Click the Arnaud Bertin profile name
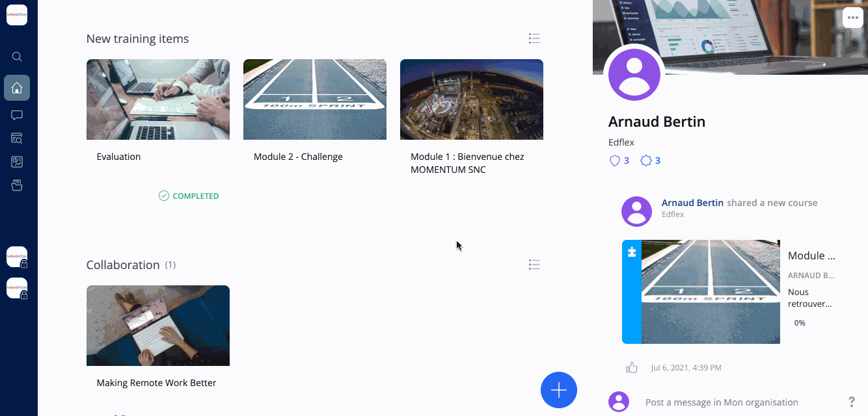The width and height of the screenshot is (868, 416). pos(657,122)
